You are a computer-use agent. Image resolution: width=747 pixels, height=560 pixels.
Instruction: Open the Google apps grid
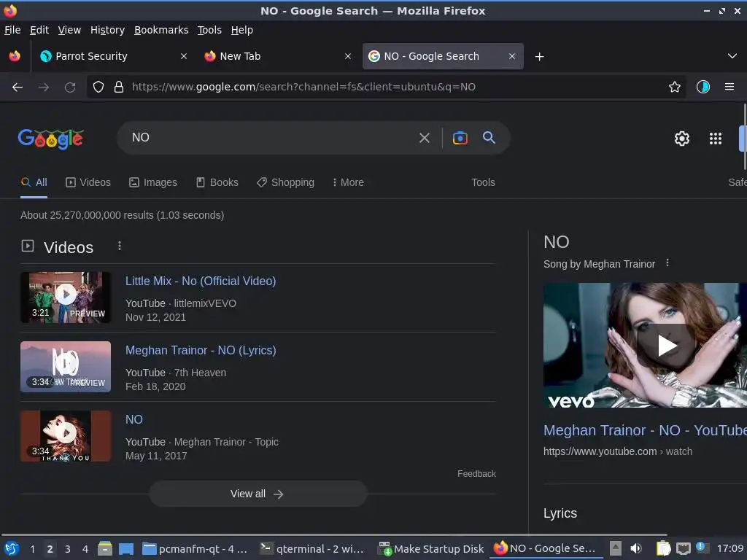pyautogui.click(x=716, y=139)
